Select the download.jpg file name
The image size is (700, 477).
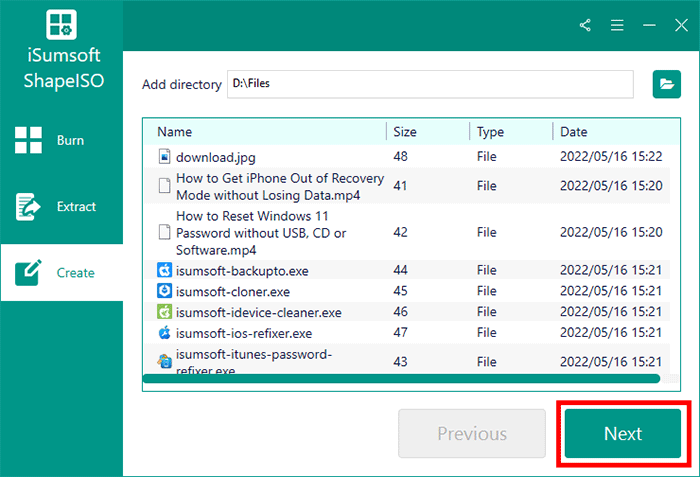pos(216,157)
